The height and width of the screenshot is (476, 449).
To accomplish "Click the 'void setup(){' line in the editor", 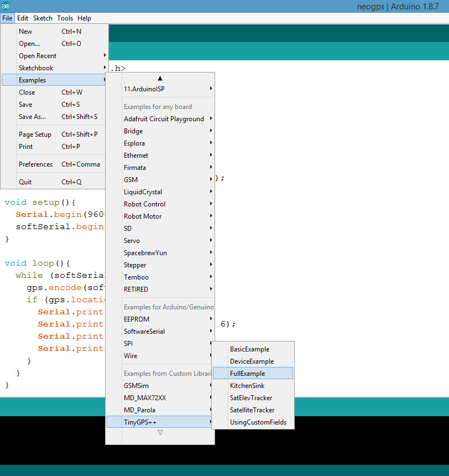I will pyautogui.click(x=40, y=203).
